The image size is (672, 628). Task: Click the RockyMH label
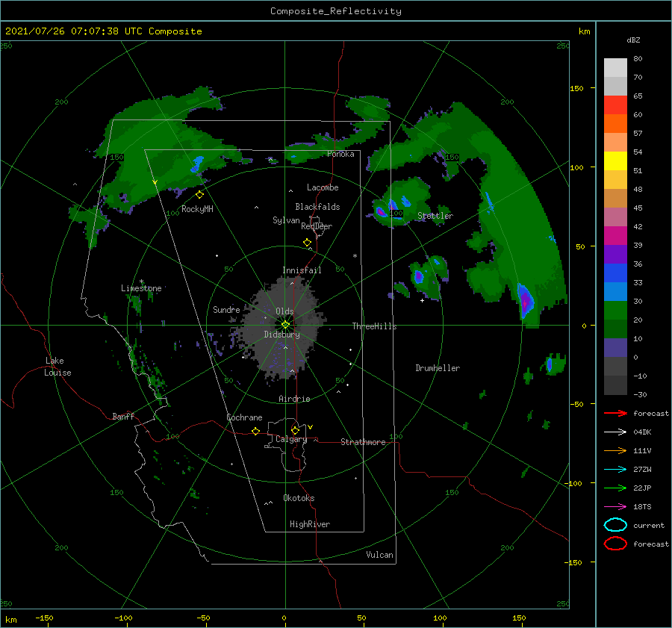pyautogui.click(x=197, y=209)
